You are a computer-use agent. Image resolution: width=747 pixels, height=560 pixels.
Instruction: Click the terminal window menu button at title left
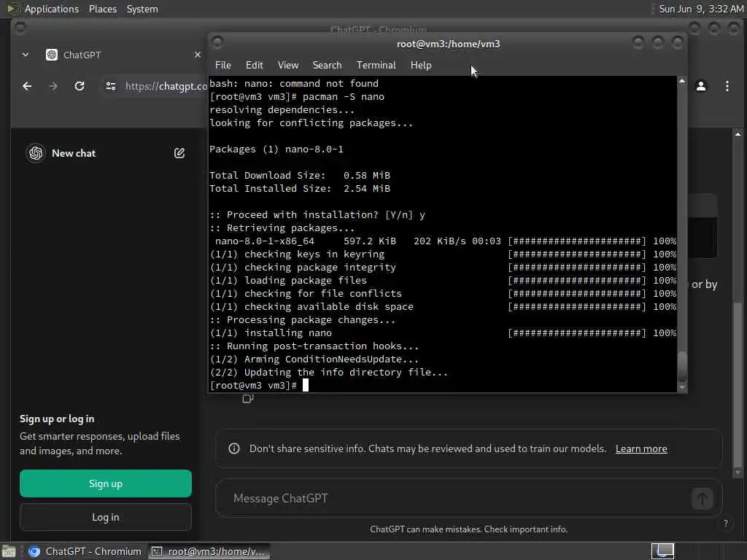click(x=217, y=43)
